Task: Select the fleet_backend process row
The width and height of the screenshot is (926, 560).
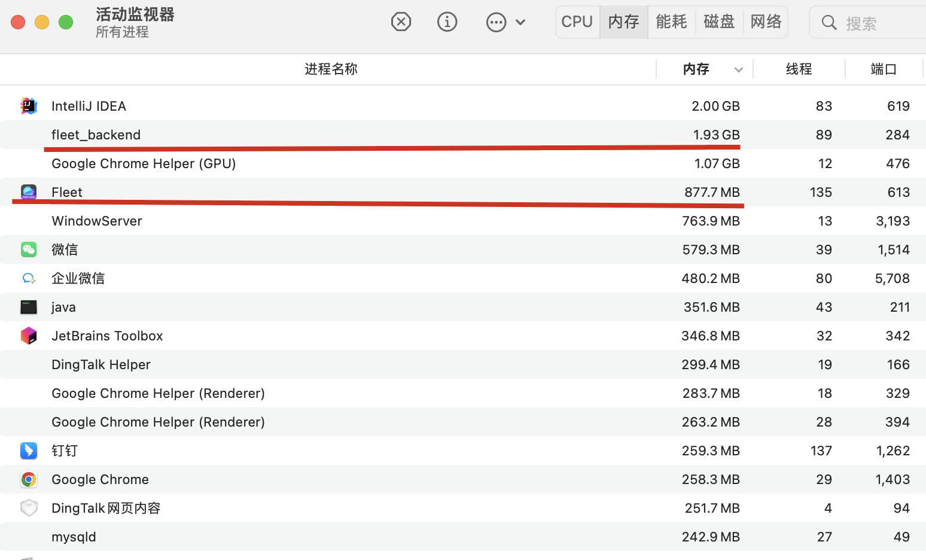Action: point(463,135)
